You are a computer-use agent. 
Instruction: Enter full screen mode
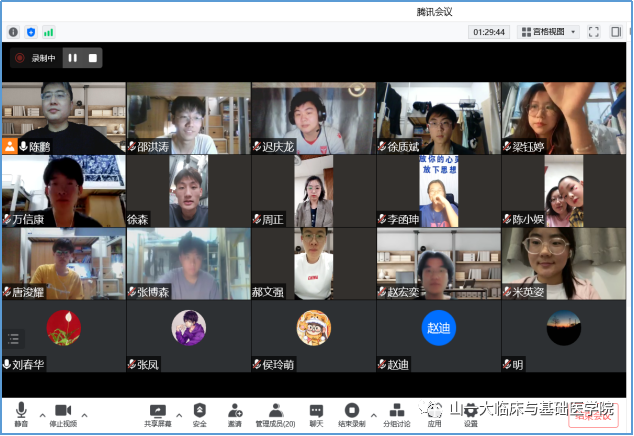[594, 32]
